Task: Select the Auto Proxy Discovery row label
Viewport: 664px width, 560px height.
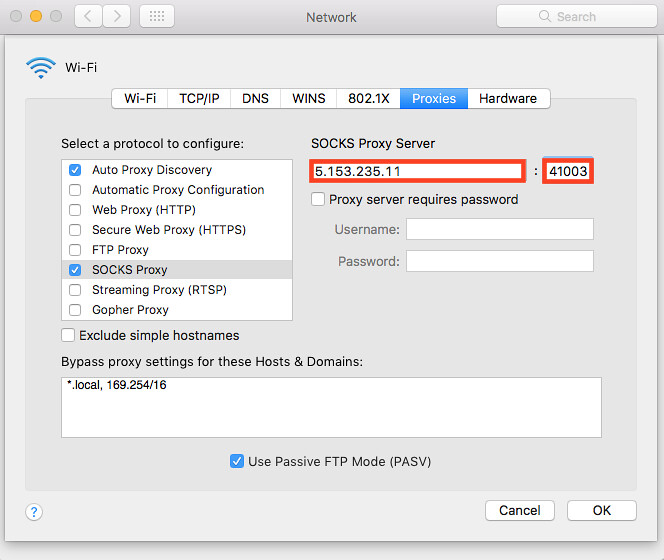Action: [x=152, y=170]
